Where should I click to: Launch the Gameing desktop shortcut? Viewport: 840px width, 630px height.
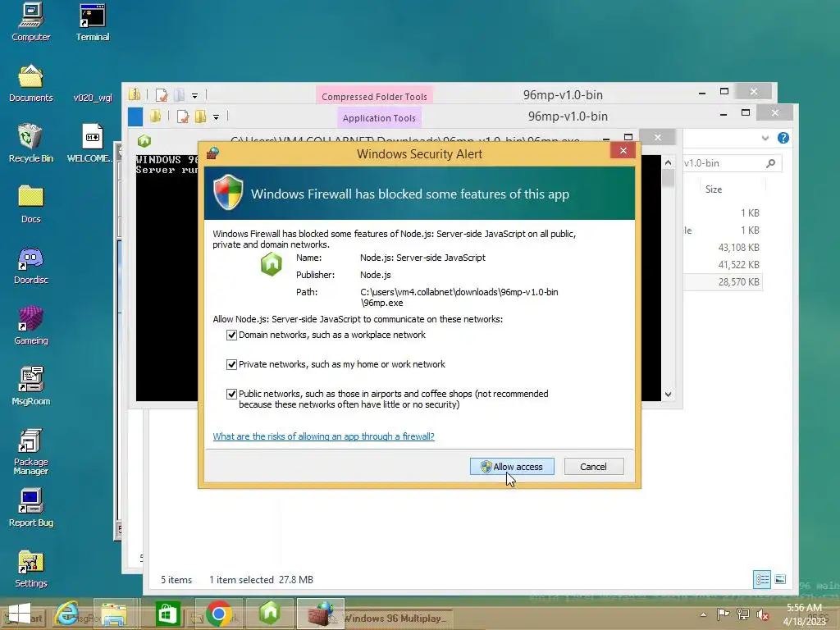[x=30, y=326]
